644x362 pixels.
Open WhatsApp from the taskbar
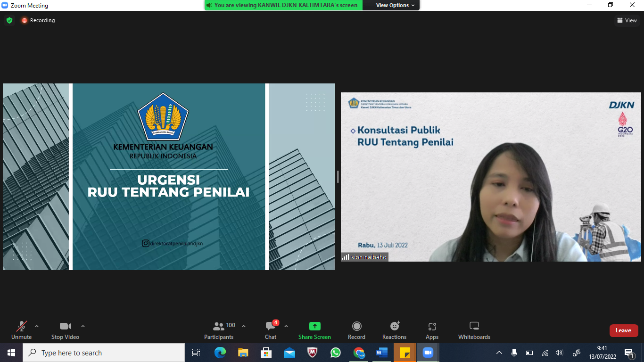(x=336, y=353)
